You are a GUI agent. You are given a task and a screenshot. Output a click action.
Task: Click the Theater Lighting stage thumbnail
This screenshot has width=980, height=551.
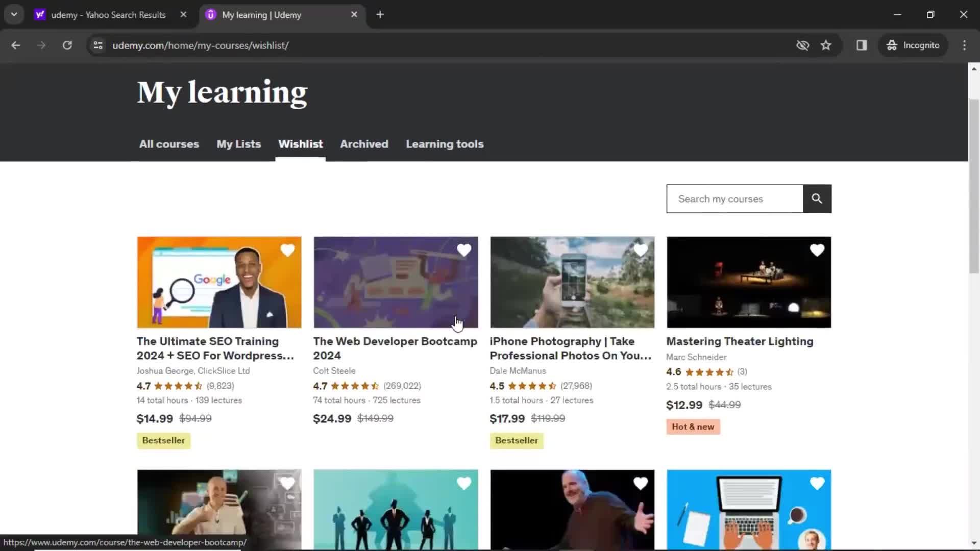pyautogui.click(x=749, y=282)
